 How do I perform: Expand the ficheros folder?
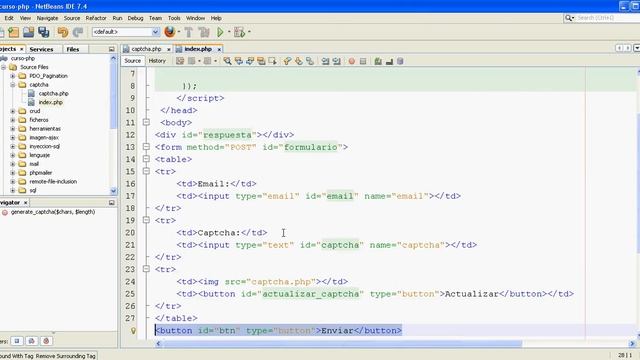[x=13, y=120]
